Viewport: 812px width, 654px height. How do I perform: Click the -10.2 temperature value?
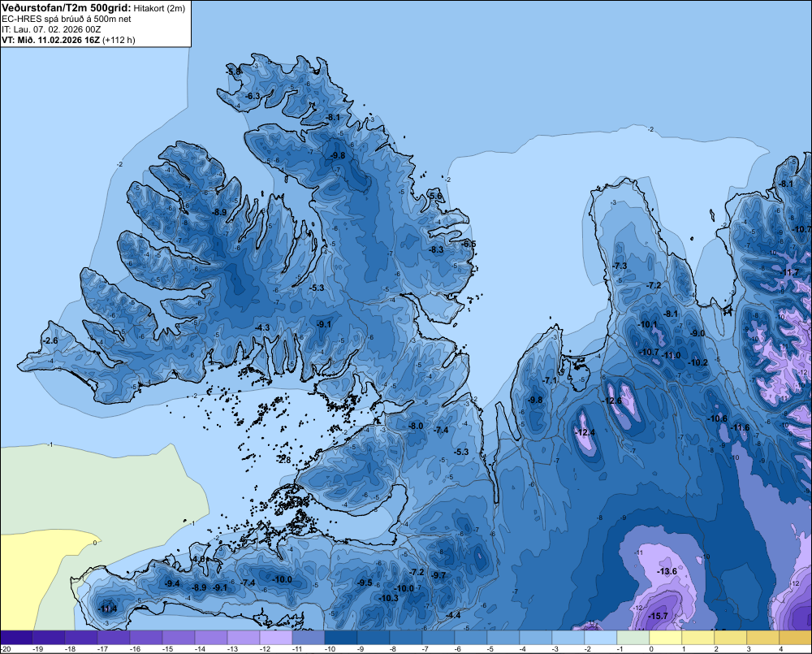click(698, 362)
